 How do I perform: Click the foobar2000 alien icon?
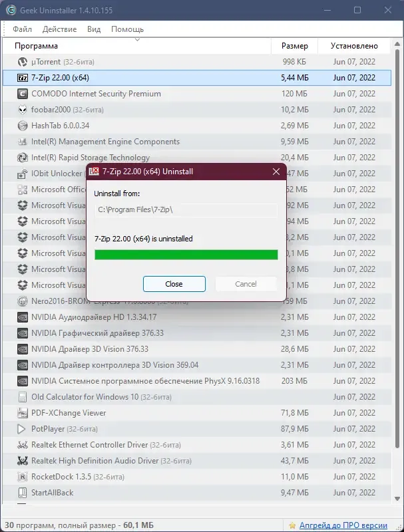coord(23,110)
